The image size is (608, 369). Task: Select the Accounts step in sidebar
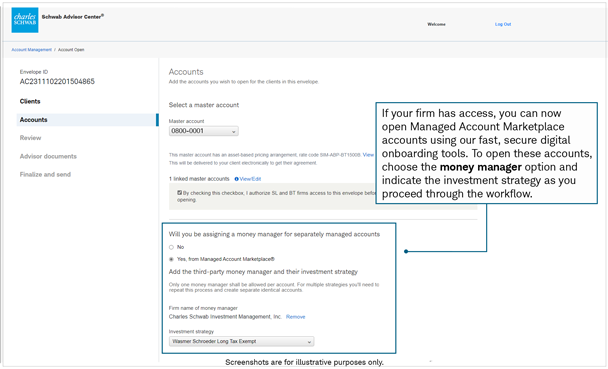[87, 120]
